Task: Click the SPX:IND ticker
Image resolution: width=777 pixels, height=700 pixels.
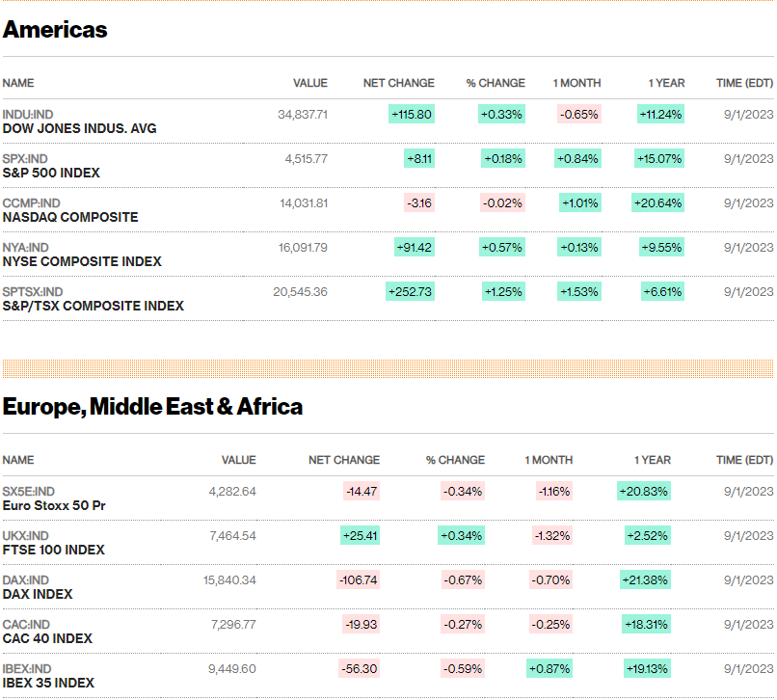Action: 25,159
